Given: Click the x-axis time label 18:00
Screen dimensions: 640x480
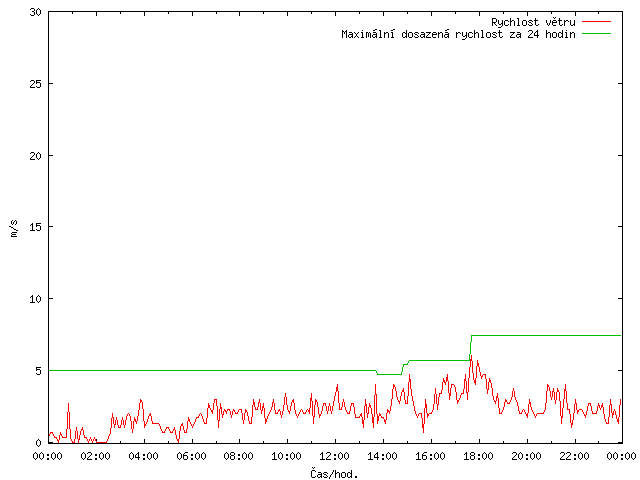Looking at the screenshot, I should coord(478,456).
